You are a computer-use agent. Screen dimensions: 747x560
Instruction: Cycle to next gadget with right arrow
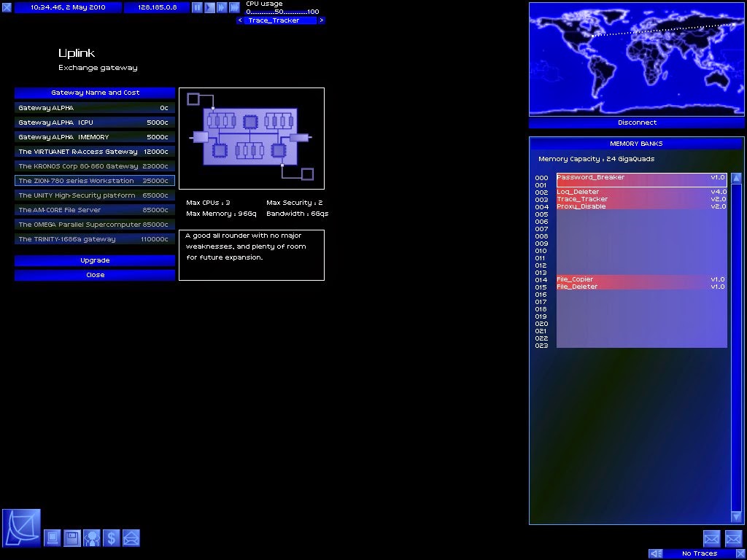(322, 20)
